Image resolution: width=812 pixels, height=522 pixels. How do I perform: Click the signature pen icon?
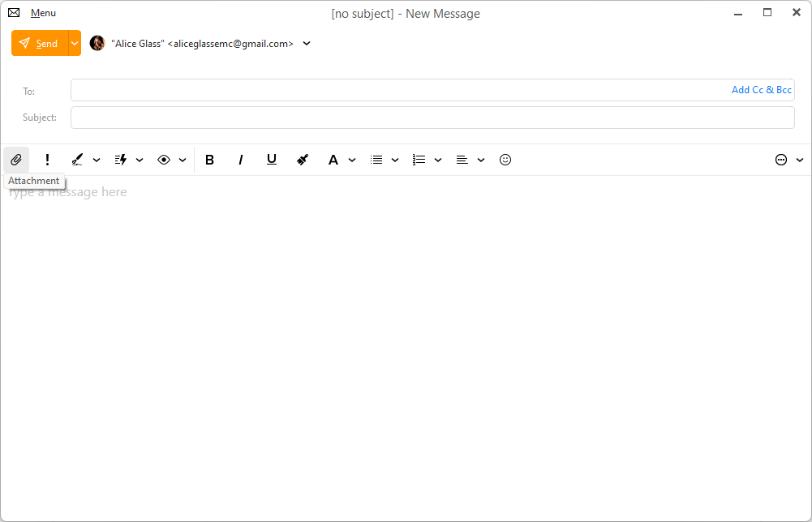click(77, 160)
